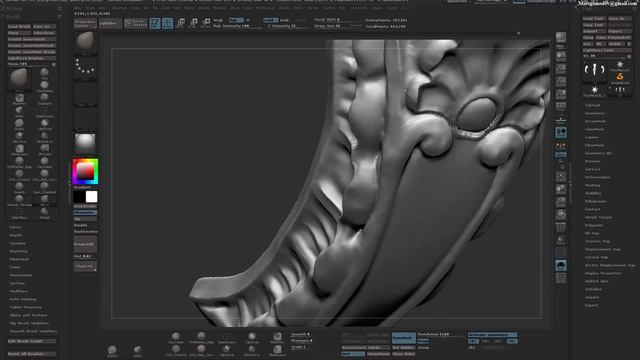Click the Draw mode button
Image resolution: width=640 pixels, height=360 pixels.
click(167, 23)
